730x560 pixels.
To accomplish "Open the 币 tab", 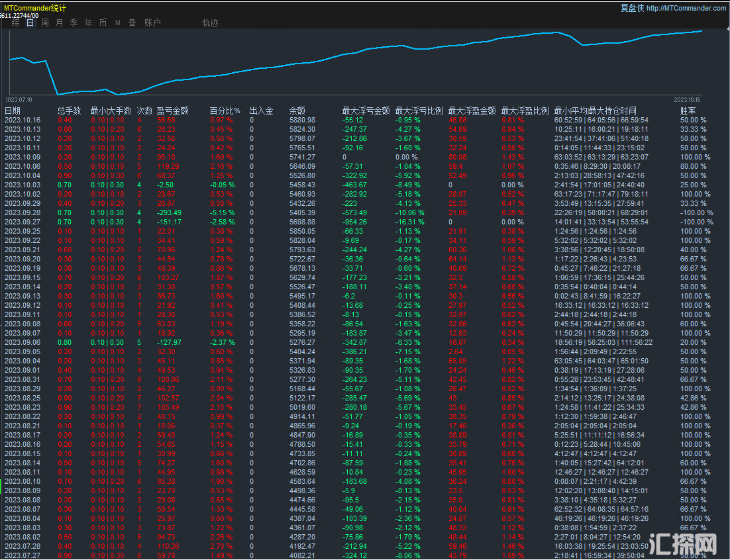I will [x=103, y=23].
